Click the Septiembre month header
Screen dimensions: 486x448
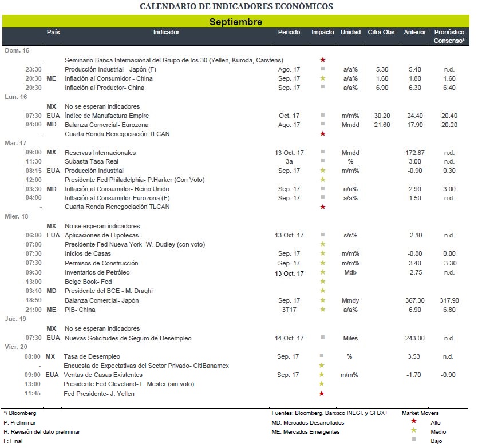236,22
